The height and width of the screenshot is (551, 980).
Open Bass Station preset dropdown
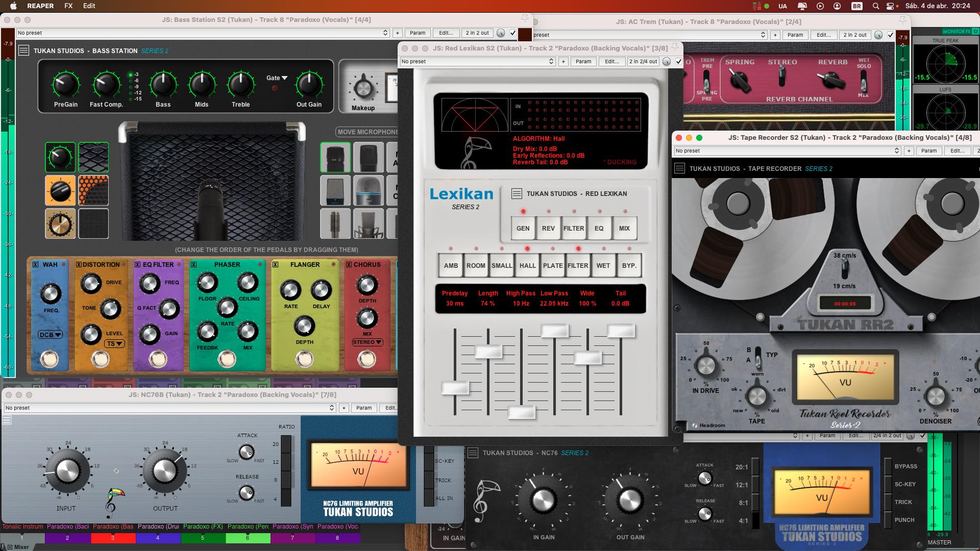coord(203,33)
